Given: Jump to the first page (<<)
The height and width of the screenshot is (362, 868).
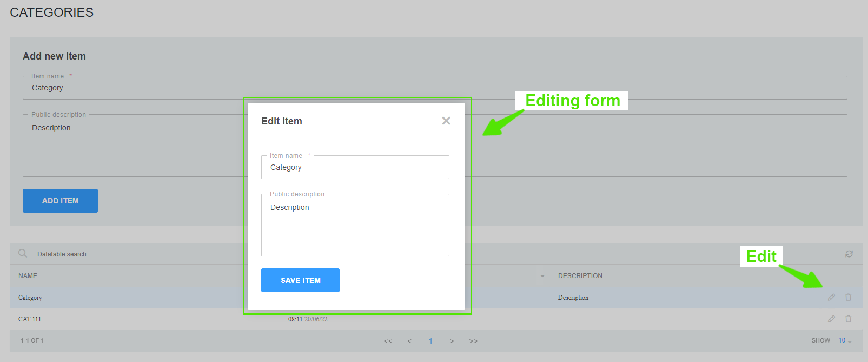Looking at the screenshot, I should pyautogui.click(x=388, y=341).
